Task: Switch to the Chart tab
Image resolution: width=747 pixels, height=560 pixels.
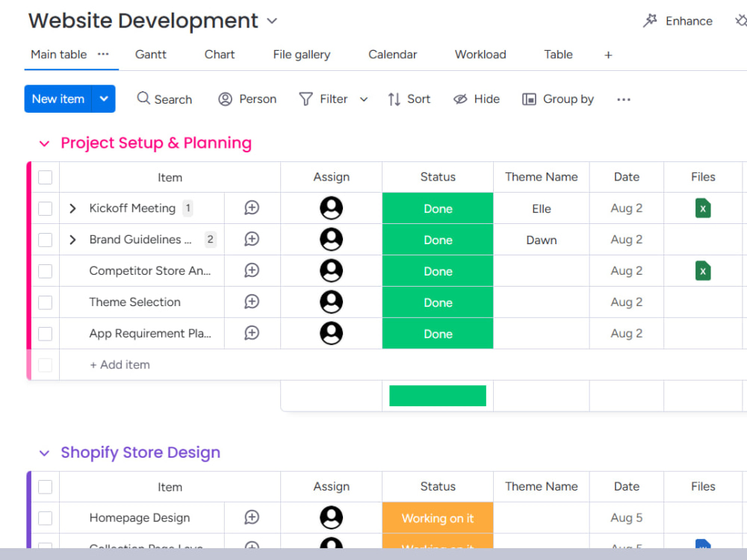Action: point(219,55)
